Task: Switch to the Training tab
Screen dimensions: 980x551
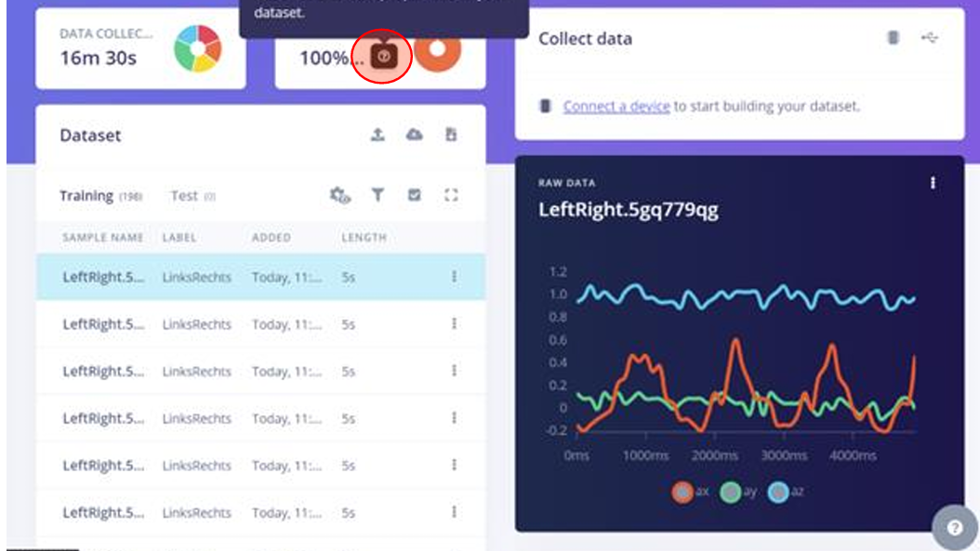Action: tap(86, 196)
